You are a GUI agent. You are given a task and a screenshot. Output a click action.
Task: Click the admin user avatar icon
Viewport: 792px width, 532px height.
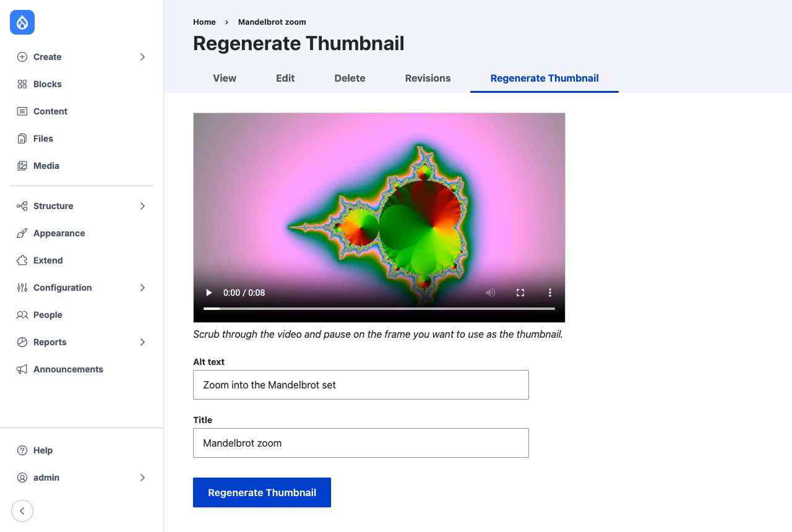point(22,478)
